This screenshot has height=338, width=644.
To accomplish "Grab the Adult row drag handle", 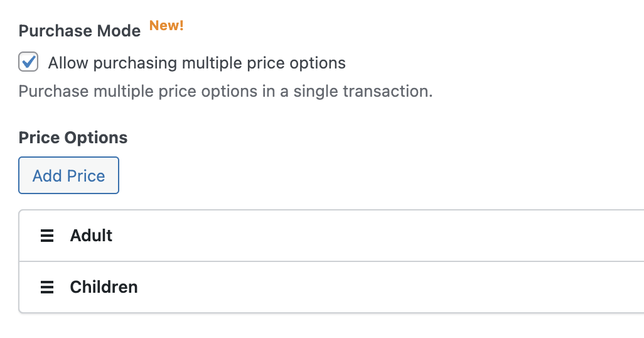I will click(x=47, y=236).
